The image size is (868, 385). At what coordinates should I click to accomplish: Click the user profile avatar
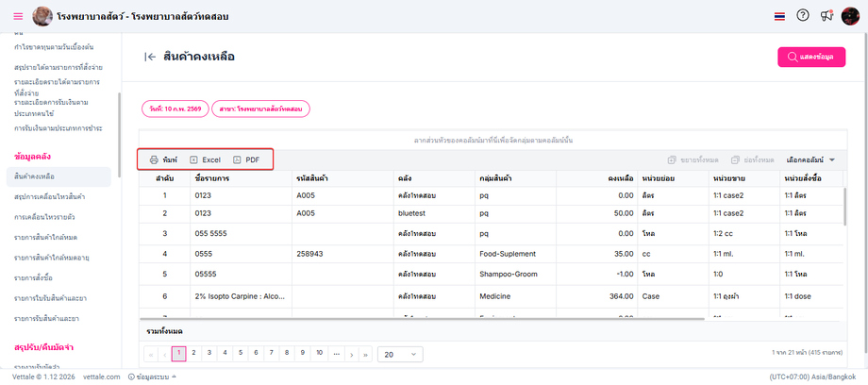pos(850,16)
